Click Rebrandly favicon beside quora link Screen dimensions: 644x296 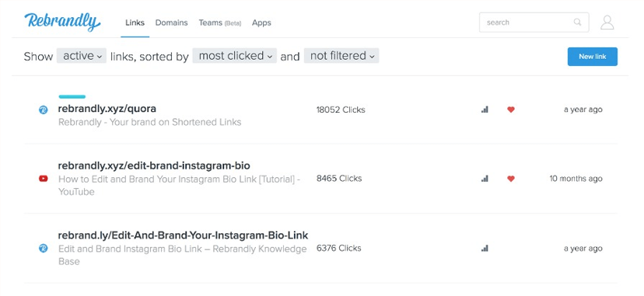(43, 110)
